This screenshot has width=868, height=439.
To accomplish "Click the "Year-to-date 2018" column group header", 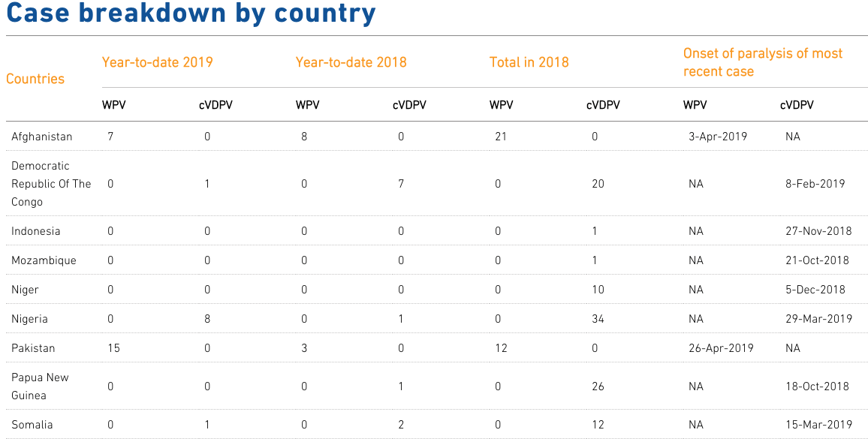I will click(x=351, y=62).
